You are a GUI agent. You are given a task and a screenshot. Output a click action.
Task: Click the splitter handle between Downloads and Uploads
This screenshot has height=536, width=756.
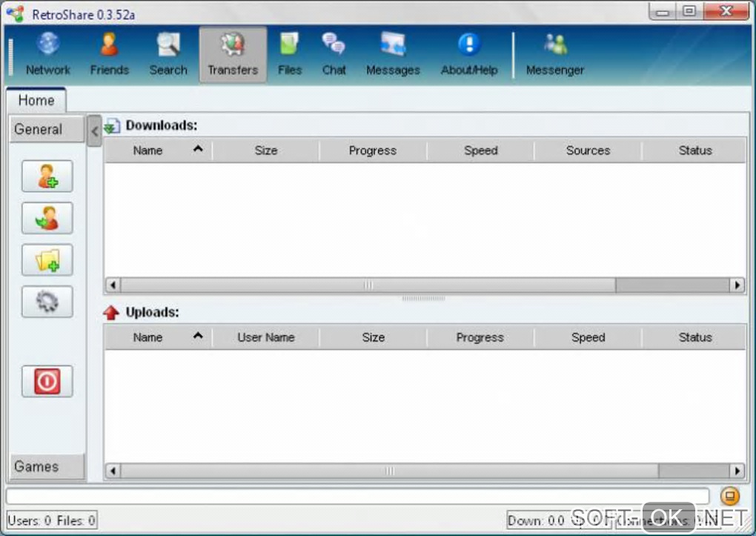[x=423, y=299]
